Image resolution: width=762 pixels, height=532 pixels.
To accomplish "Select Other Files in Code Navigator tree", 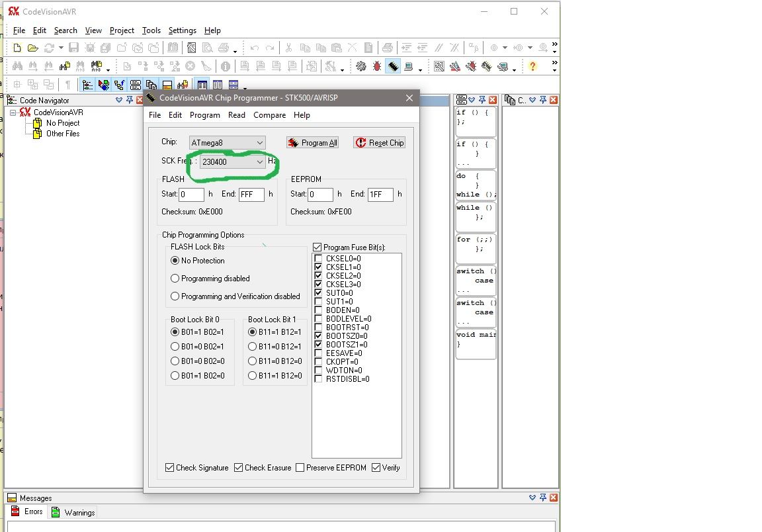I will click(x=63, y=133).
